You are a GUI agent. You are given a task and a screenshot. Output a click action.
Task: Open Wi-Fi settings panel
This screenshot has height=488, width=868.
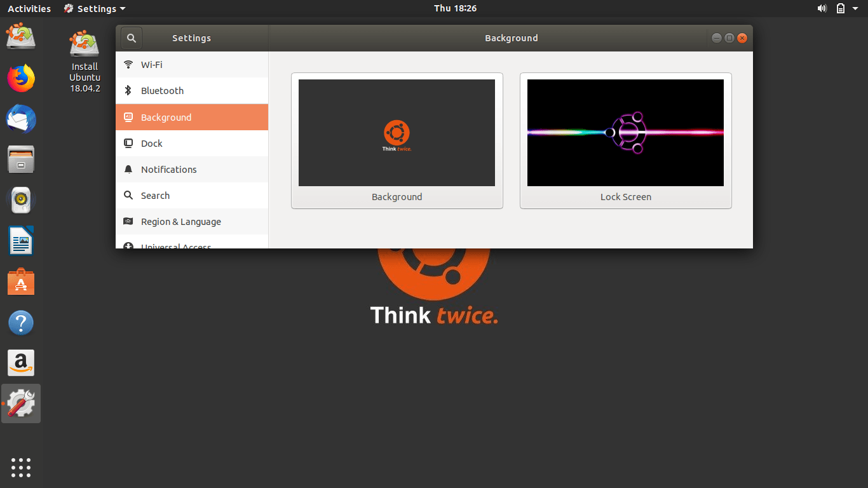[x=192, y=65]
